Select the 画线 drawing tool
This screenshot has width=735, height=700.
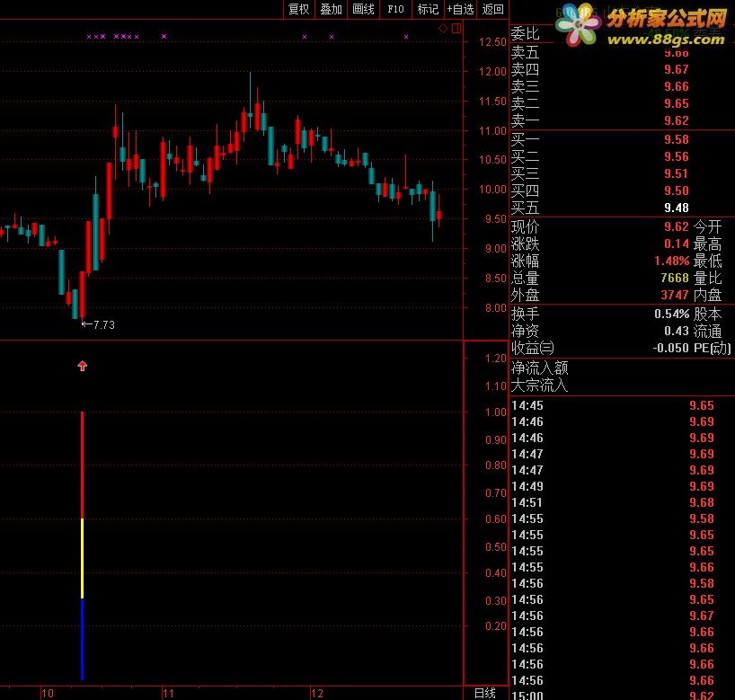coord(363,9)
